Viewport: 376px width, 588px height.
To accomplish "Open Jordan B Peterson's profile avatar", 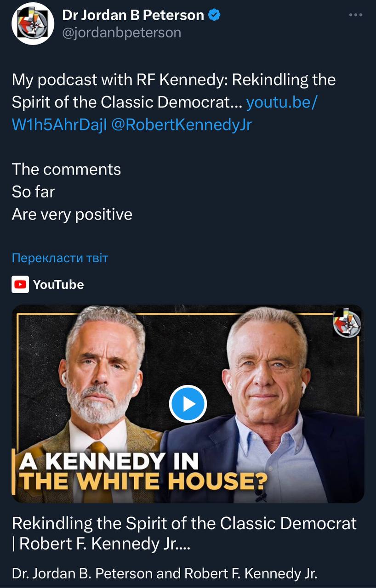I will click(x=33, y=23).
